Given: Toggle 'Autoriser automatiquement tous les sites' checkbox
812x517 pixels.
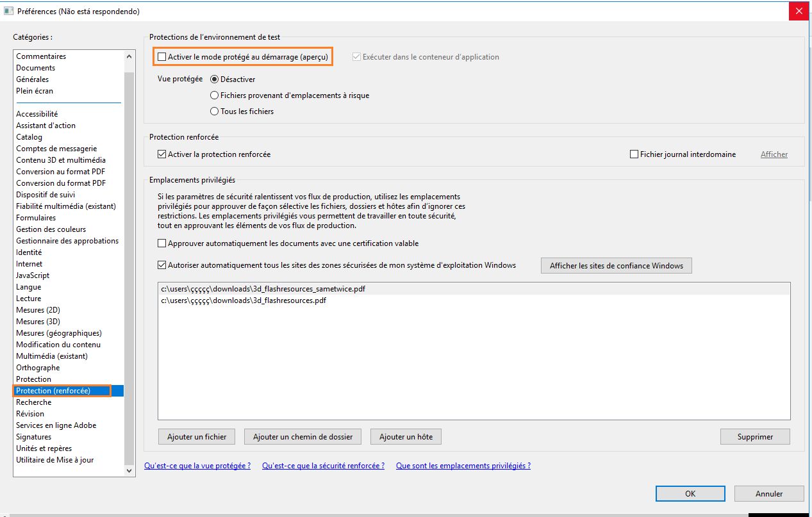Looking at the screenshot, I should coord(162,264).
